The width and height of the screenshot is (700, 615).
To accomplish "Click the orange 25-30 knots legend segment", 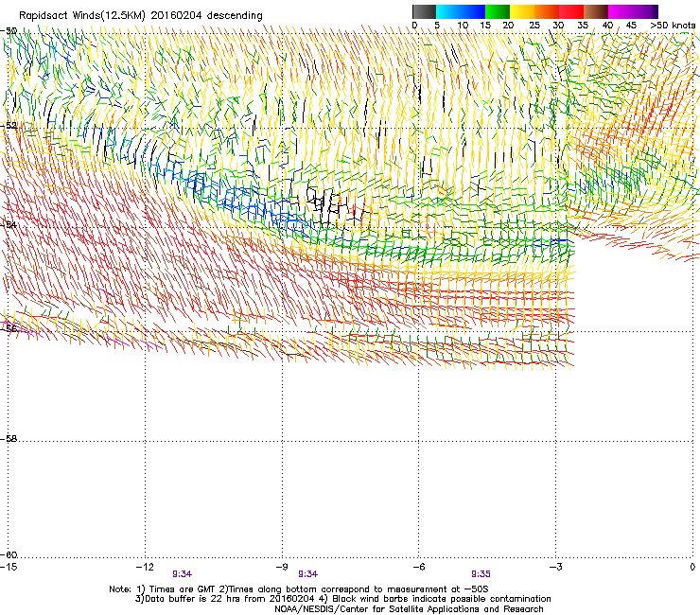I will [x=547, y=11].
